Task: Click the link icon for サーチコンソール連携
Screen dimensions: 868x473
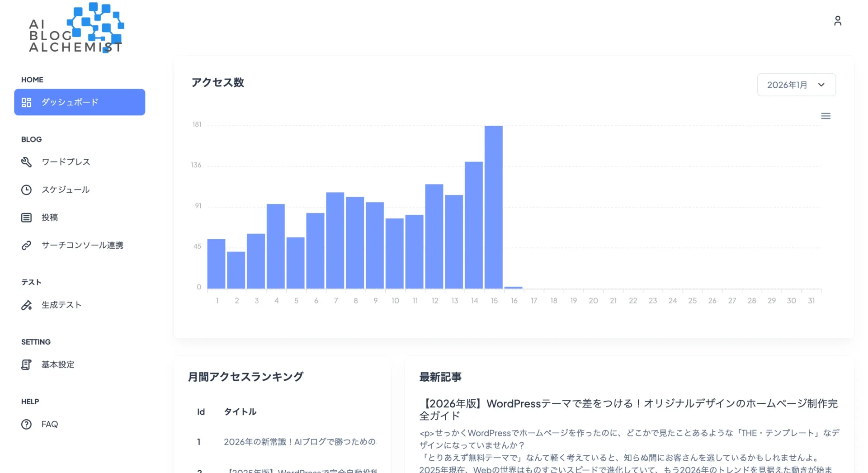Action: coord(26,245)
